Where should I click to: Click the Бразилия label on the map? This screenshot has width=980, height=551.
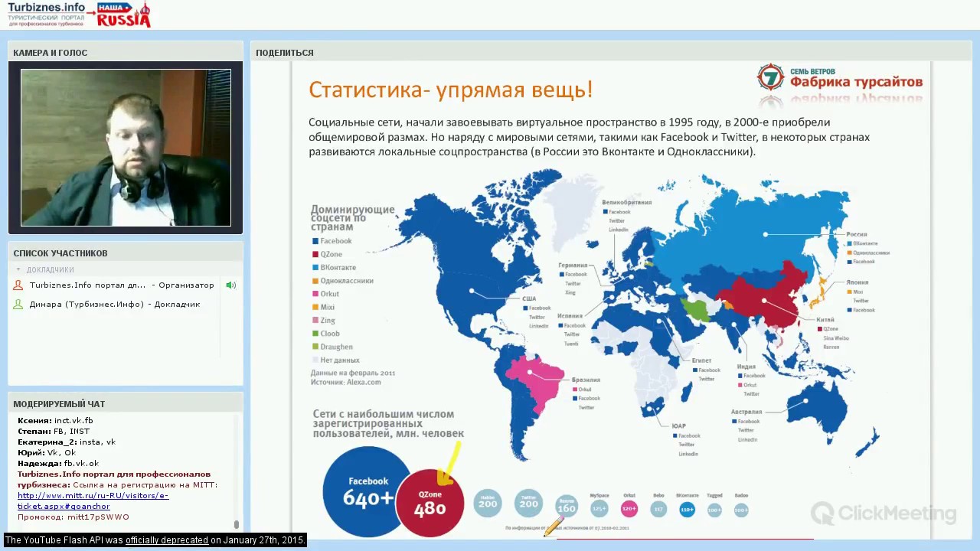(x=586, y=380)
